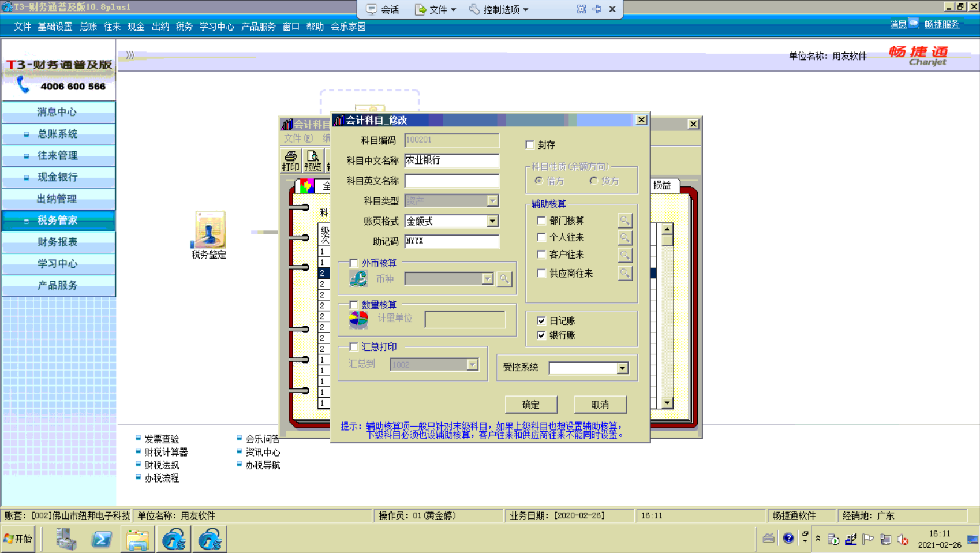The width and height of the screenshot is (980, 553).
Task: Open the 税务鉴定 stamp icon
Action: click(209, 230)
